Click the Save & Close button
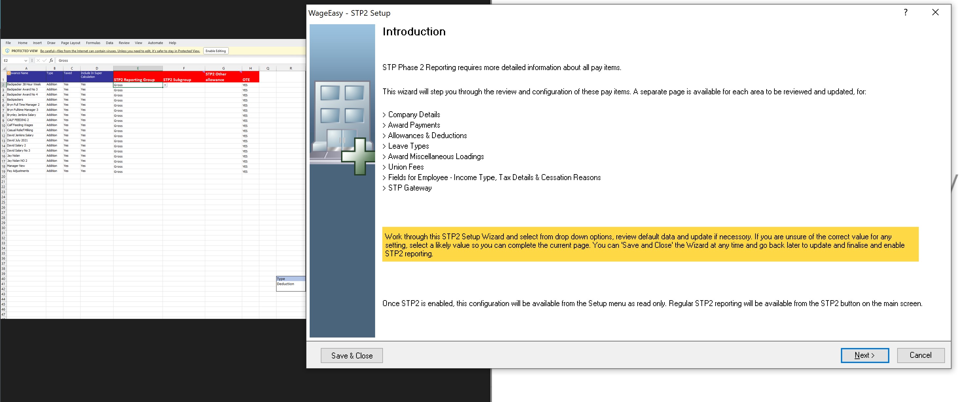 (352, 356)
